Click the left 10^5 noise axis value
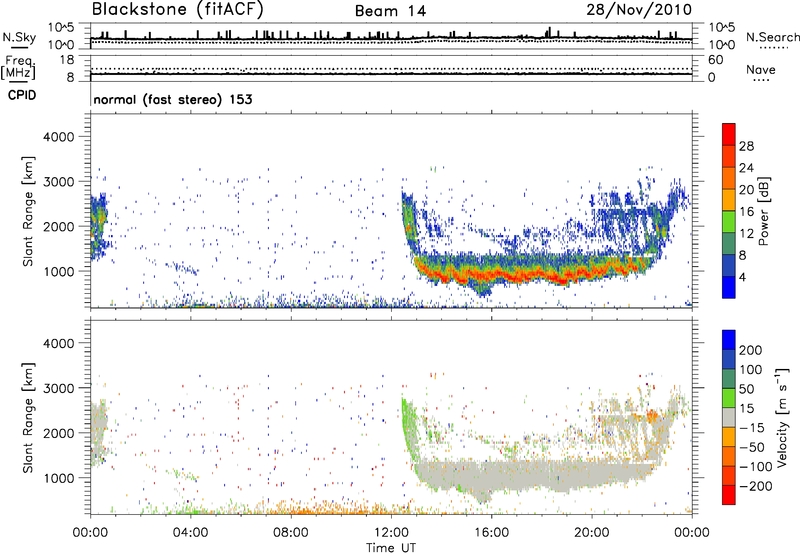The width and height of the screenshot is (800, 554). [x=61, y=28]
